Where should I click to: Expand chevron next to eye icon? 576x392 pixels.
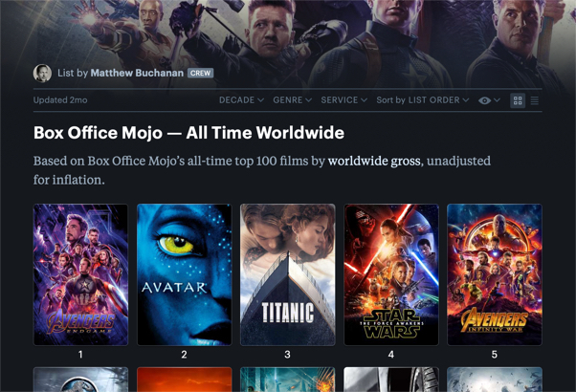pos(497,99)
